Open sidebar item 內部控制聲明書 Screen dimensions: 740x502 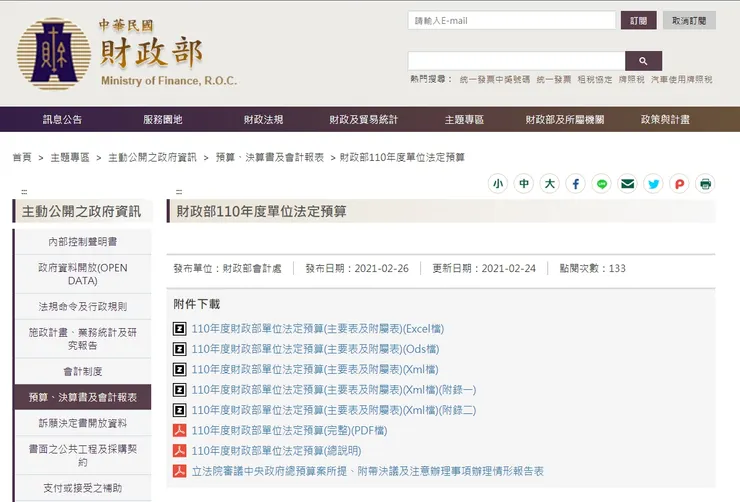pos(83,242)
